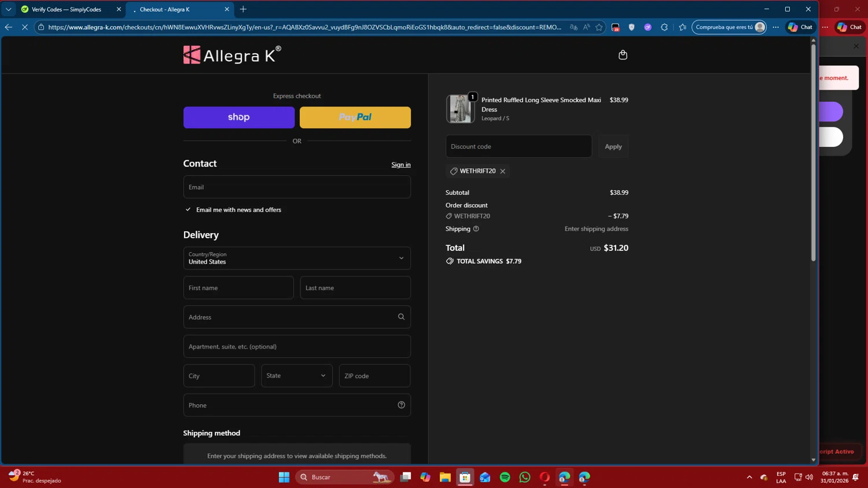Open the Favorites list icon
Viewport: 868px width, 488px height.
683,27
